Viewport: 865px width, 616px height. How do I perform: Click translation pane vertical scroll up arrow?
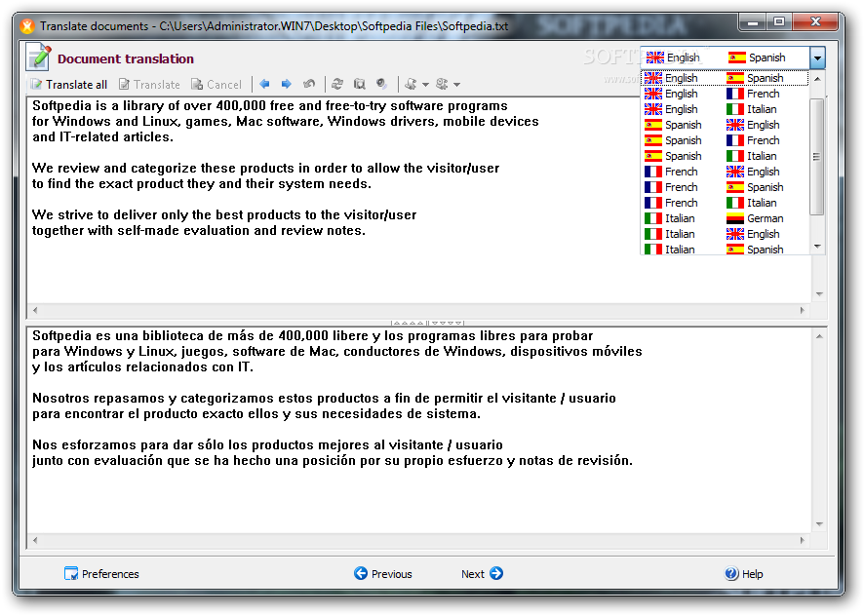819,336
